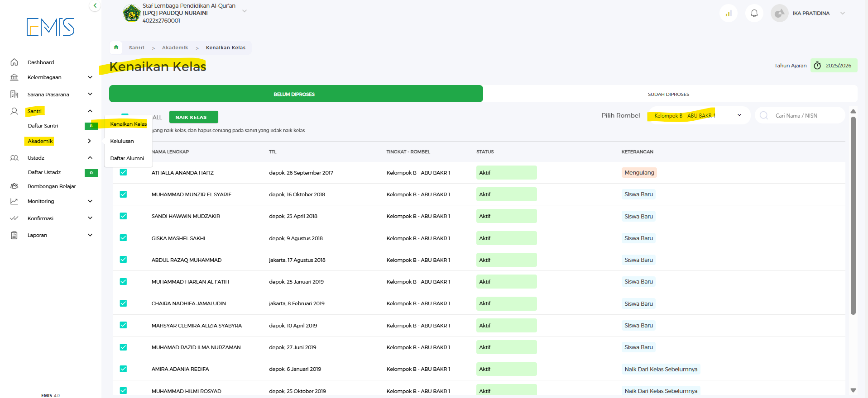Click the Ustadz people icon
Viewport: 868px width, 398px height.
[x=14, y=158]
